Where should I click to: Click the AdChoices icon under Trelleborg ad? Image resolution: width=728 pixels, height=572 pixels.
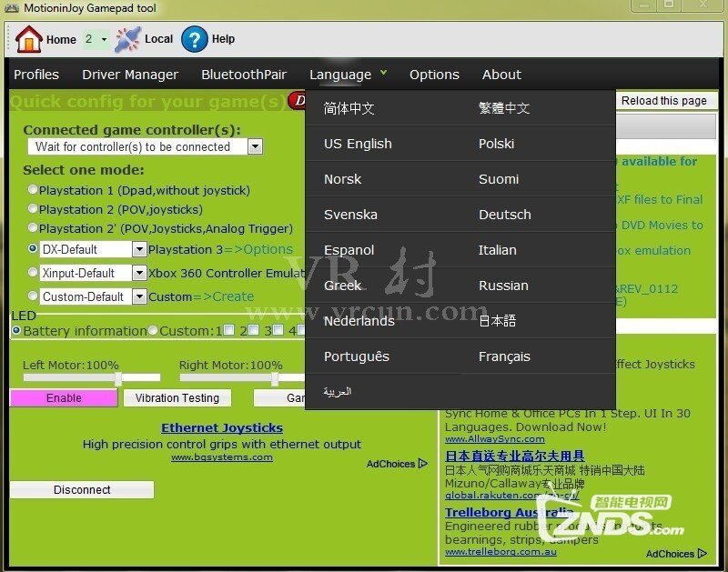[703, 554]
